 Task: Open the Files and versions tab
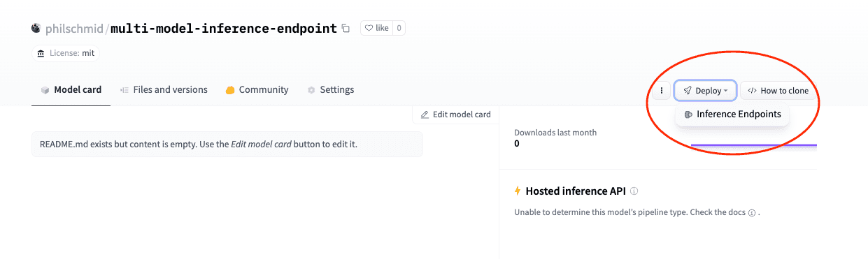click(164, 90)
